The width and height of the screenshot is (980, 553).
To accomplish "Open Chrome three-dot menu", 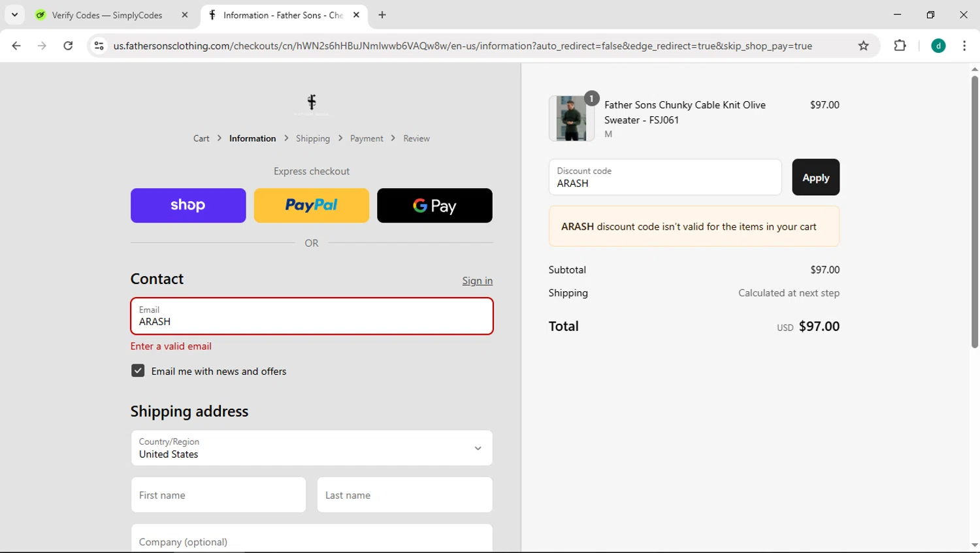I will point(964,46).
